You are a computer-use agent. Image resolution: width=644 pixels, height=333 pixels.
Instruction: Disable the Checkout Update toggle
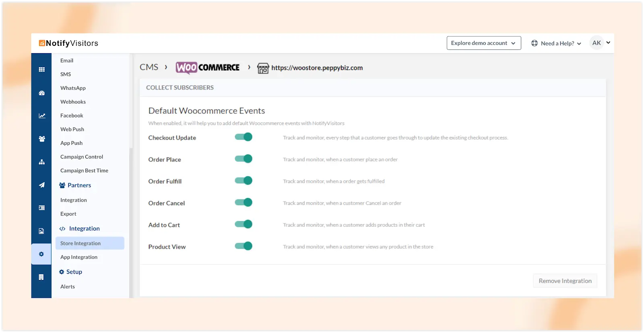(x=244, y=137)
